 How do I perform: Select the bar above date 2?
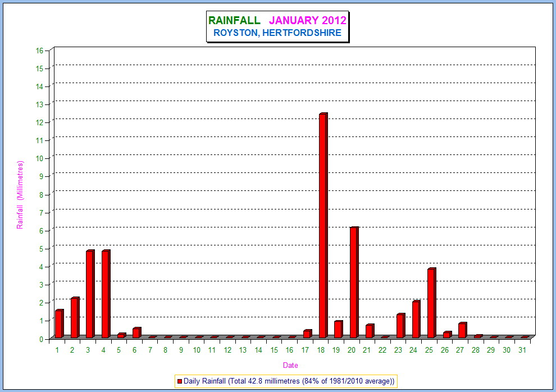(x=74, y=318)
